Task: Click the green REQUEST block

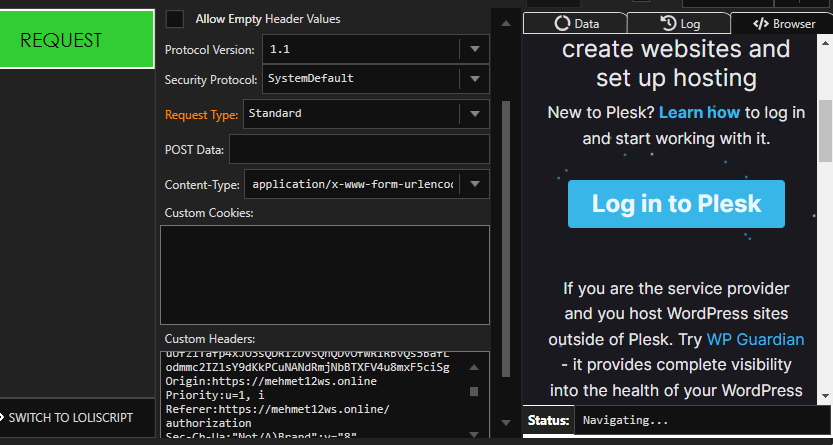Action: tap(77, 39)
